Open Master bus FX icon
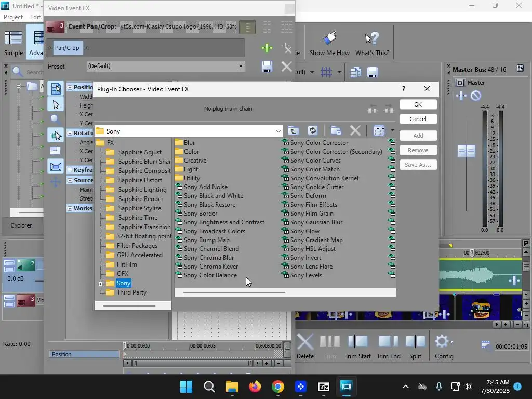This screenshot has width=532, height=399. coord(461,96)
